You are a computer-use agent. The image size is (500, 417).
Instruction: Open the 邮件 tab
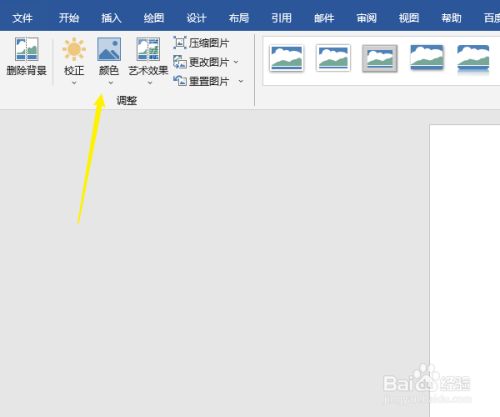pyautogui.click(x=324, y=18)
